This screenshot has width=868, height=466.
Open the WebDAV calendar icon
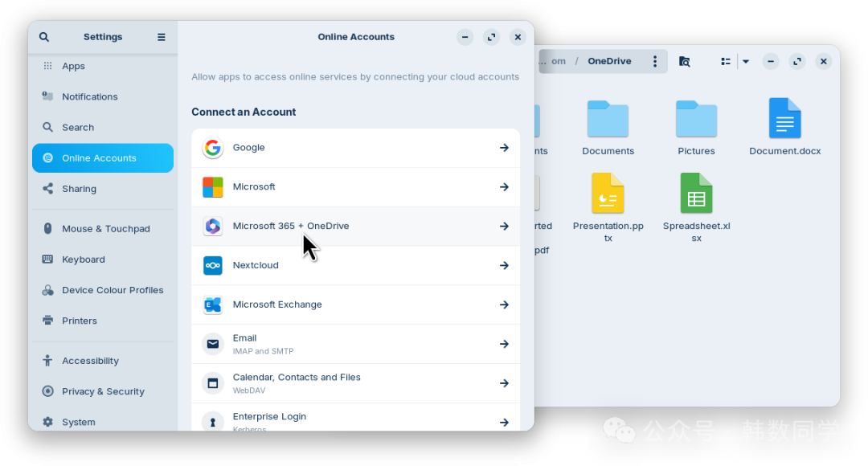tap(212, 382)
